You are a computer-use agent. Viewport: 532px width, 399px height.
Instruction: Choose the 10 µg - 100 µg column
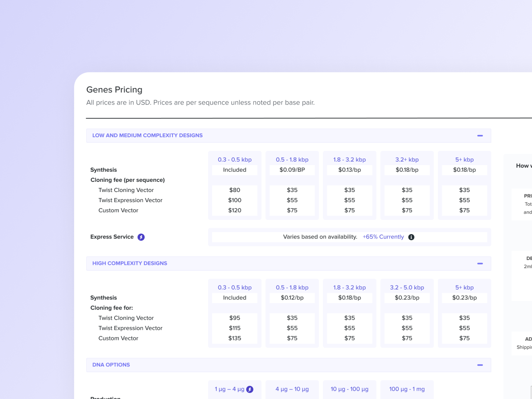tap(349, 389)
